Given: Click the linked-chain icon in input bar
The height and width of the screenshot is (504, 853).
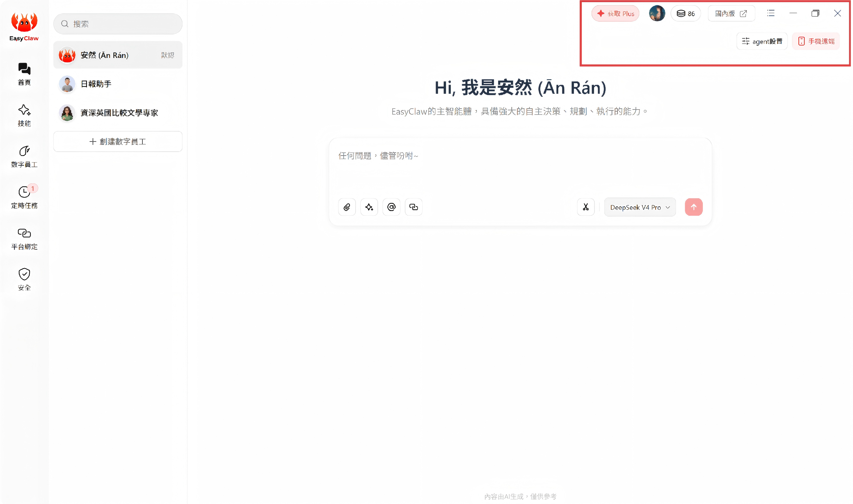Looking at the screenshot, I should [413, 207].
